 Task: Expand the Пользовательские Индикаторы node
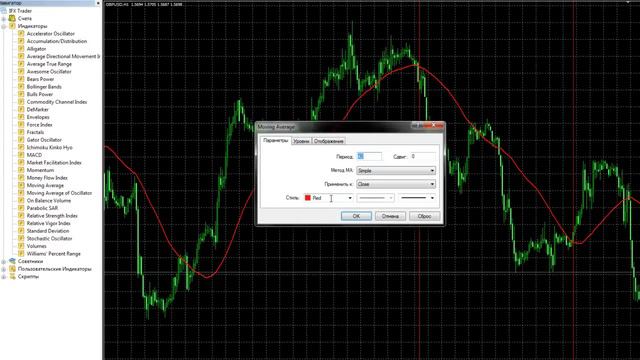point(4,269)
